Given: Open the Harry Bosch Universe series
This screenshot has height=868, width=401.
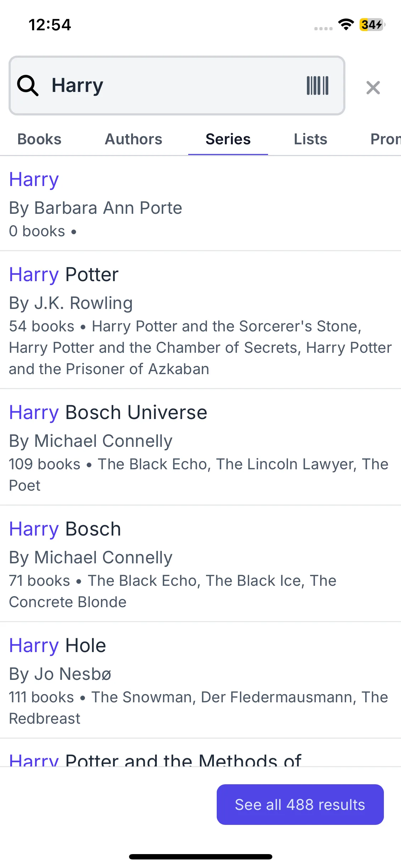Looking at the screenshot, I should pos(108,413).
